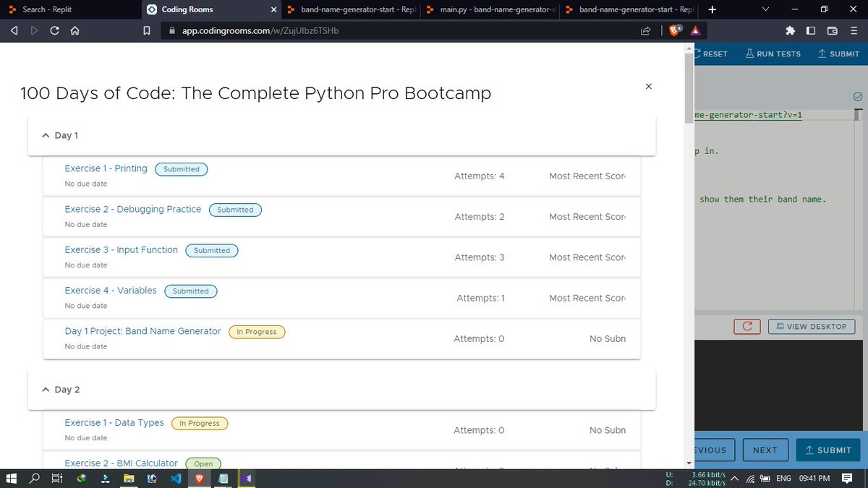The height and width of the screenshot is (488, 868).
Task: Open the Brave Wallet icon
Action: point(832,31)
